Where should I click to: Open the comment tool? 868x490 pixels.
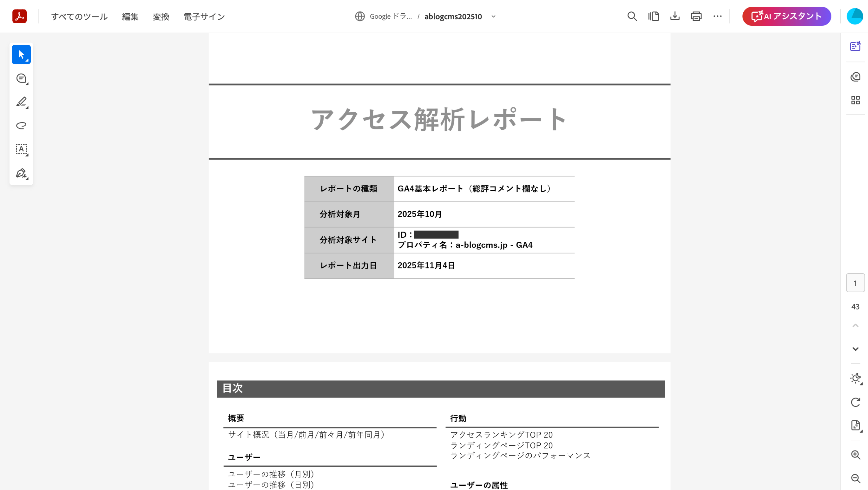(x=21, y=78)
